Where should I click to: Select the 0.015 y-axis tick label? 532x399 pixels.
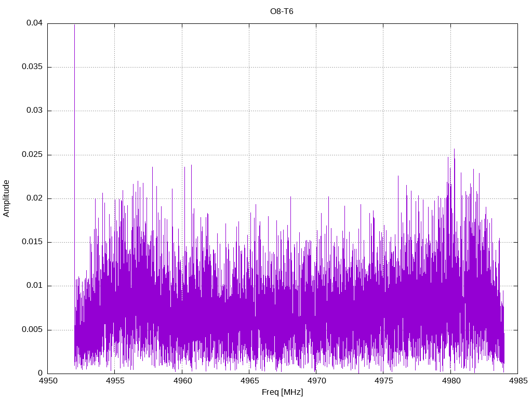(32, 242)
